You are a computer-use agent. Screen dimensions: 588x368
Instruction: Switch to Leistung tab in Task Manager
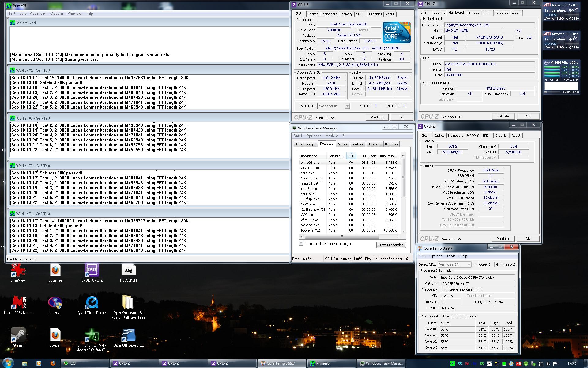(358, 144)
